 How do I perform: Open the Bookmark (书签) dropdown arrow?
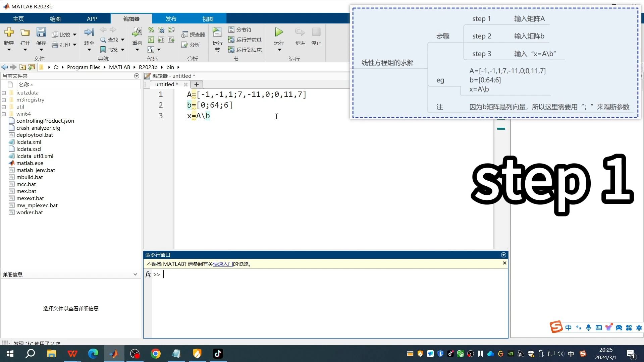pos(122,50)
